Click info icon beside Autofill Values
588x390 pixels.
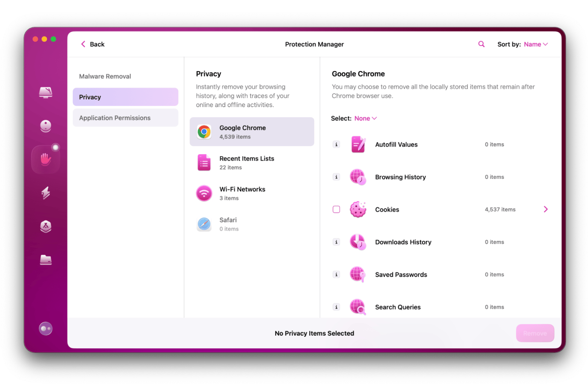click(x=336, y=144)
